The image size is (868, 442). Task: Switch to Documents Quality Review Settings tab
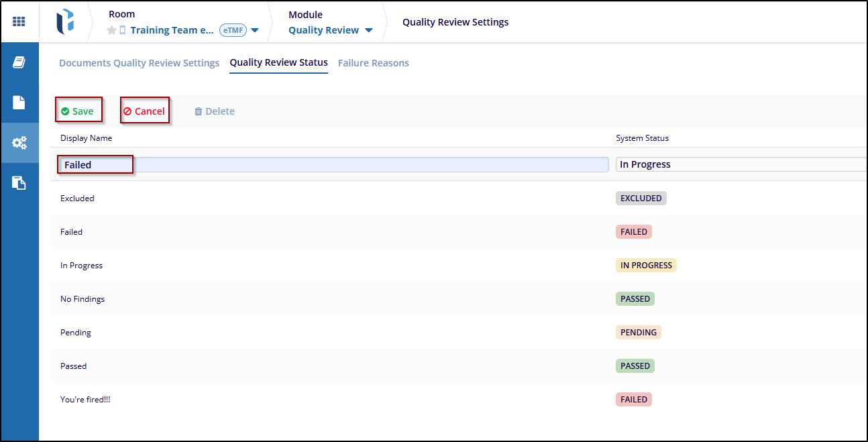point(139,63)
